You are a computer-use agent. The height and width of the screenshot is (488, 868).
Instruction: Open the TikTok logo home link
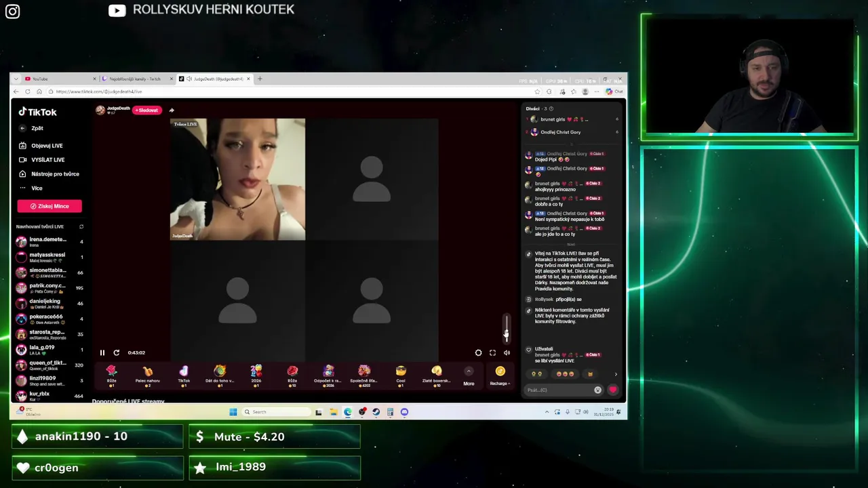[37, 112]
